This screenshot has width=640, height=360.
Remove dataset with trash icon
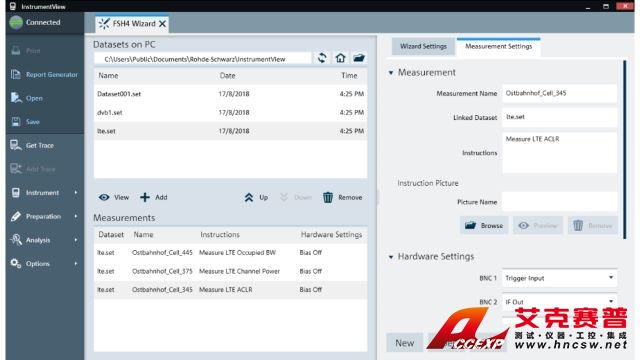point(328,197)
